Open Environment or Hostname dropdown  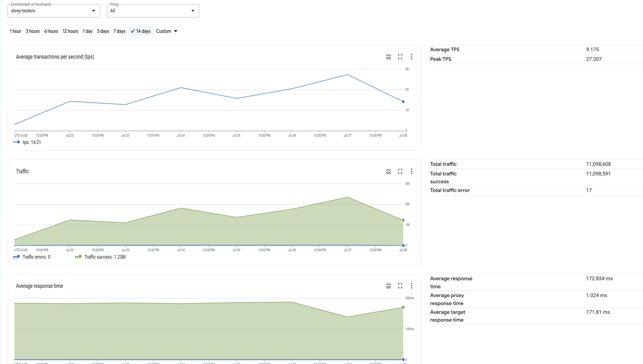(53, 11)
